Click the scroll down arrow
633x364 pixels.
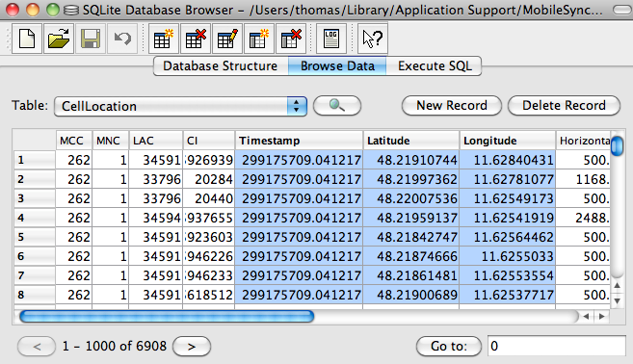pyautogui.click(x=618, y=300)
